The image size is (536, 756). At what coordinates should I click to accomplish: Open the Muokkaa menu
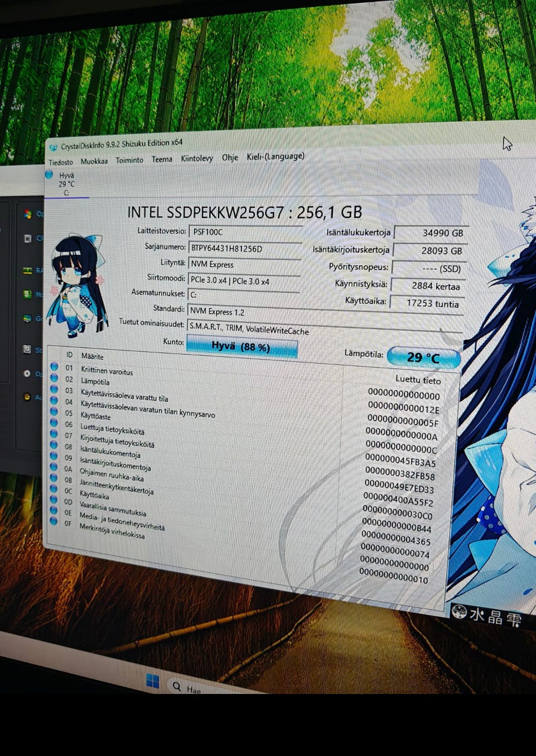pyautogui.click(x=94, y=161)
